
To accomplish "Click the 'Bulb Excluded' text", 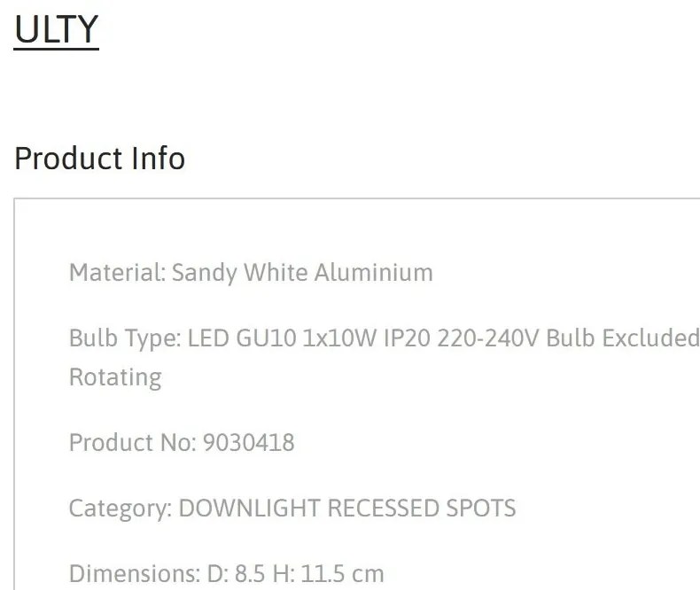I will point(623,338).
